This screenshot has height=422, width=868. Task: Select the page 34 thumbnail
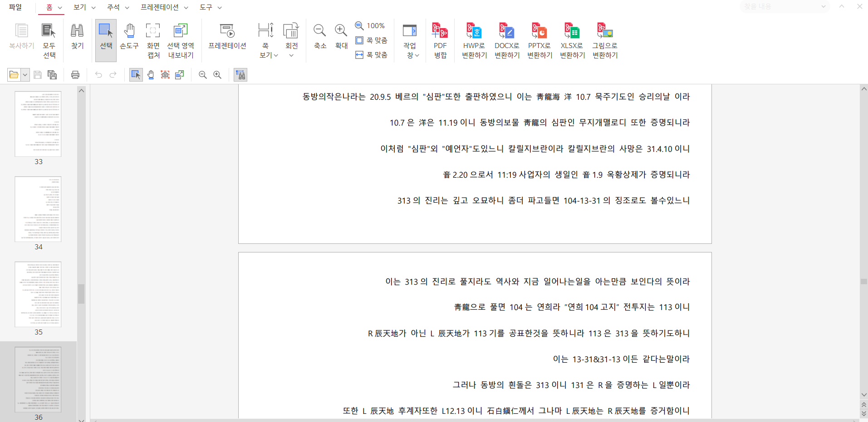[x=38, y=209]
